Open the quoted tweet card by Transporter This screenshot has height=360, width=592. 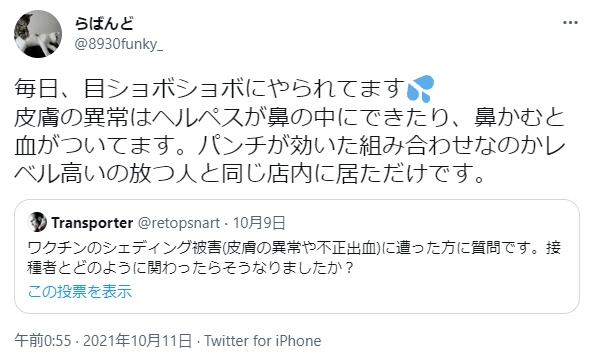[297, 256]
